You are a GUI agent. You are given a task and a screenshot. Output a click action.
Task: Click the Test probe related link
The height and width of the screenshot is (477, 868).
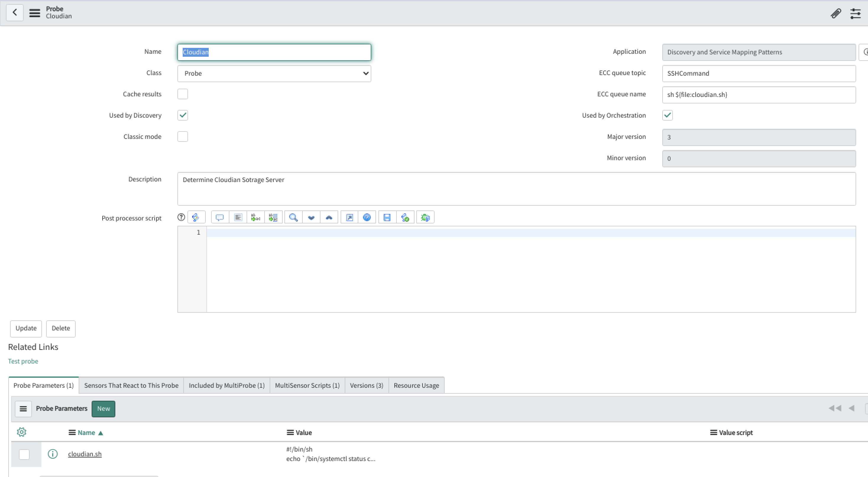[x=23, y=361]
